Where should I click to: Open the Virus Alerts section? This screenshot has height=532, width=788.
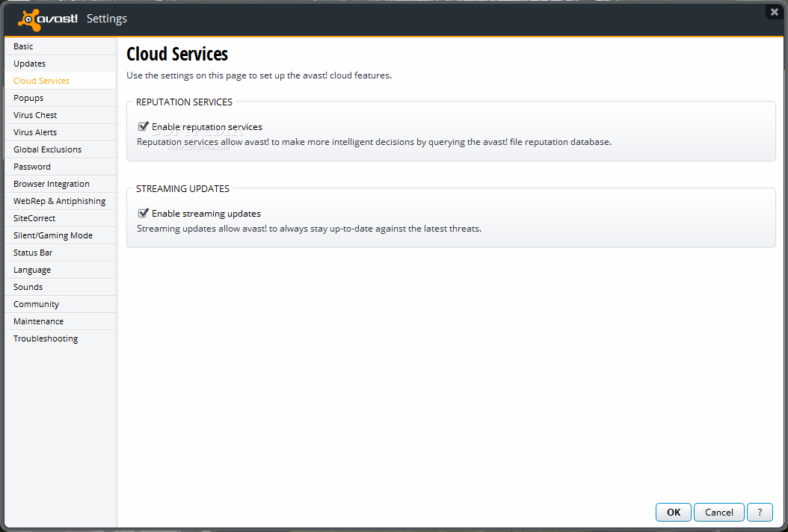point(61,132)
